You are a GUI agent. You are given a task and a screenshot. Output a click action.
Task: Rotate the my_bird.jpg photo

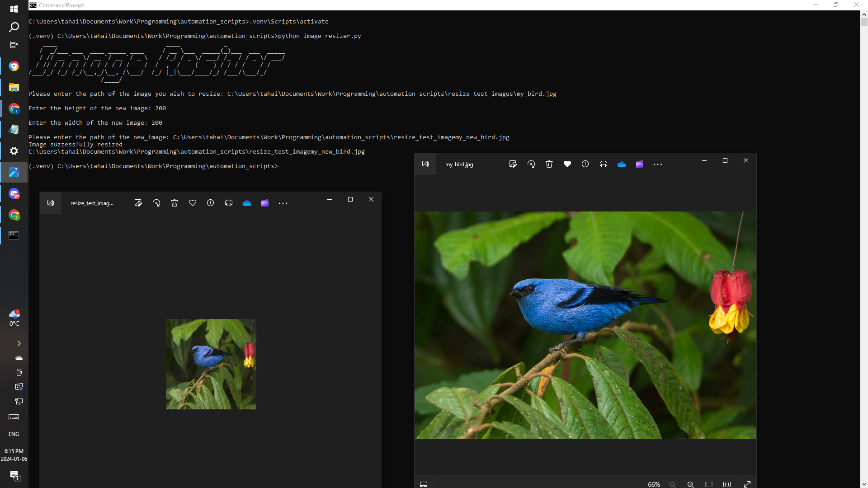point(531,164)
